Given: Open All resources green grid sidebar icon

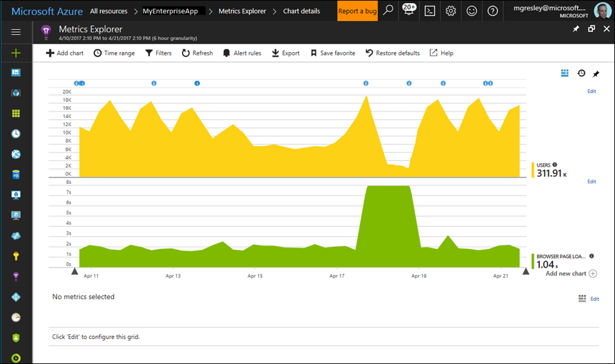Looking at the screenshot, I should [x=16, y=114].
